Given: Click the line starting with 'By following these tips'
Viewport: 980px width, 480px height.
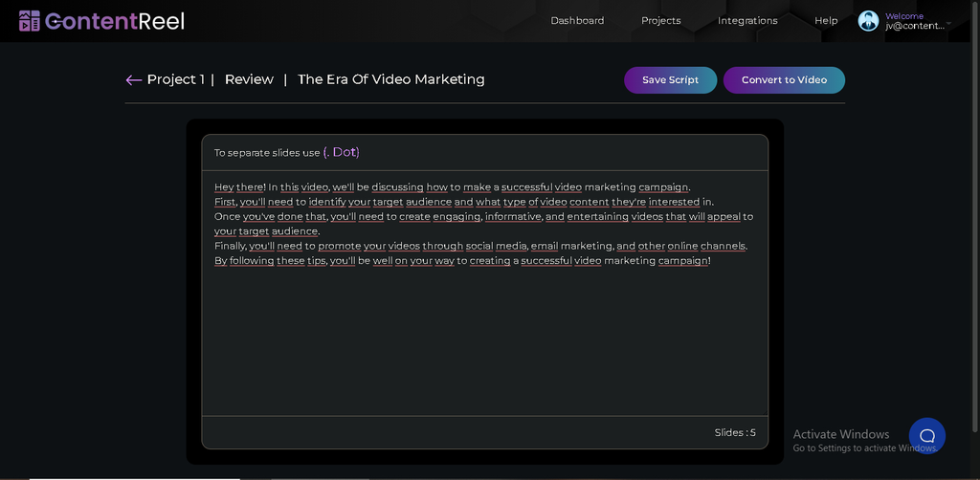Looking at the screenshot, I should (x=462, y=260).
